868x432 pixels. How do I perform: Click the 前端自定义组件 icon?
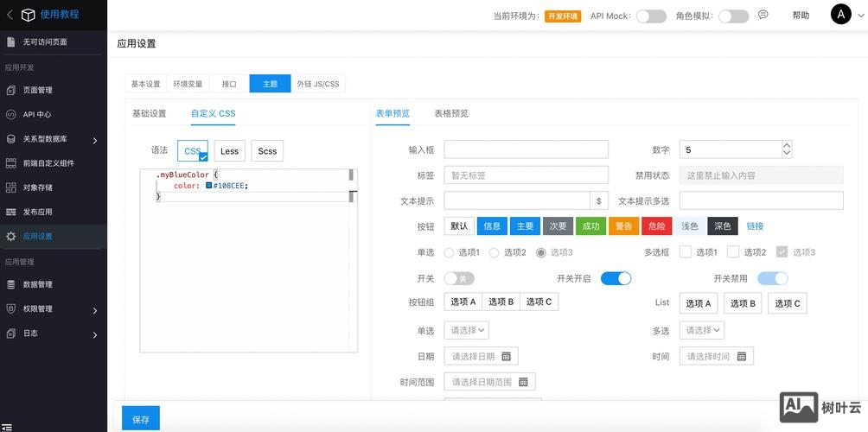tap(11, 163)
